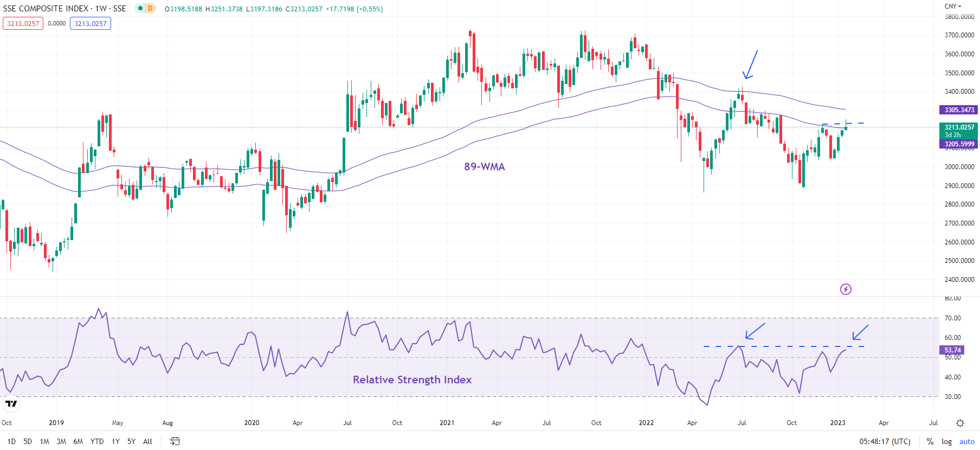Image resolution: width=980 pixels, height=450 pixels.
Task: Toggle percent scale mode
Action: coord(930,441)
